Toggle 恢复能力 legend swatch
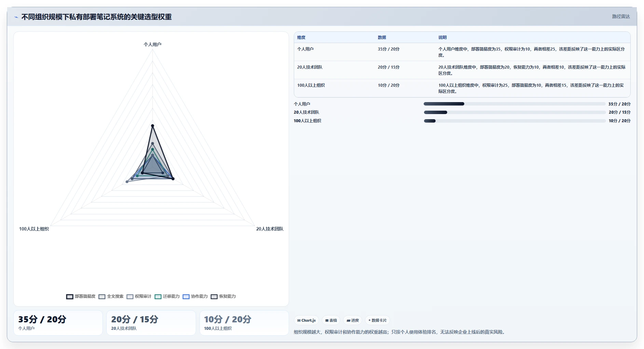Screen dimensions: 644x349 [214, 296]
